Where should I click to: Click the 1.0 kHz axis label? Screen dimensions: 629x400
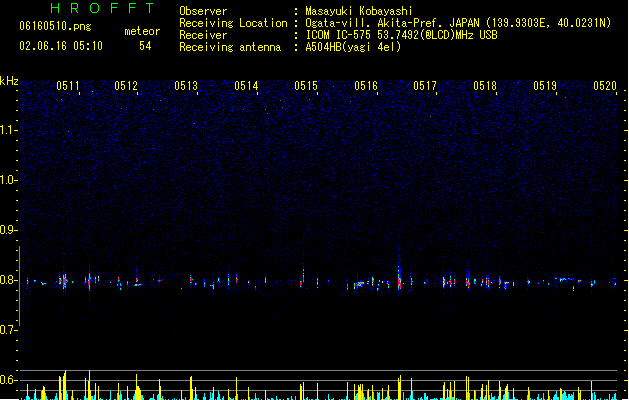click(8, 180)
